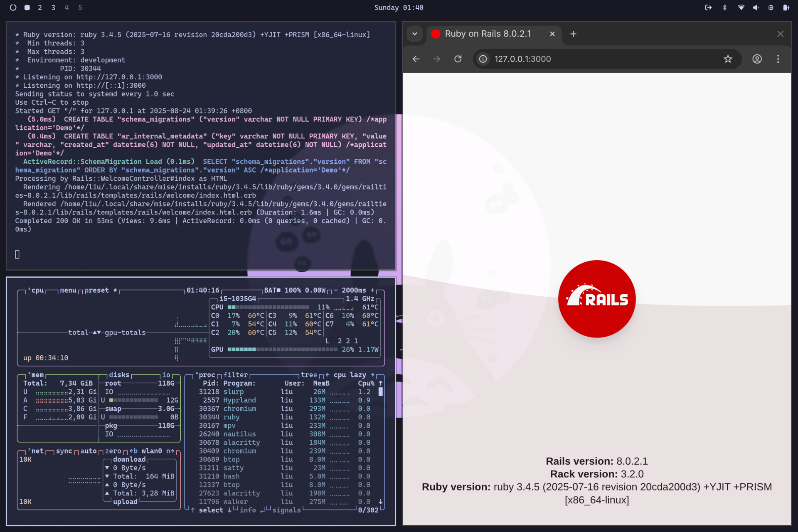The width and height of the screenshot is (798, 532).
Task: Click the Sunday 01:40 clock
Action: (x=399, y=7)
